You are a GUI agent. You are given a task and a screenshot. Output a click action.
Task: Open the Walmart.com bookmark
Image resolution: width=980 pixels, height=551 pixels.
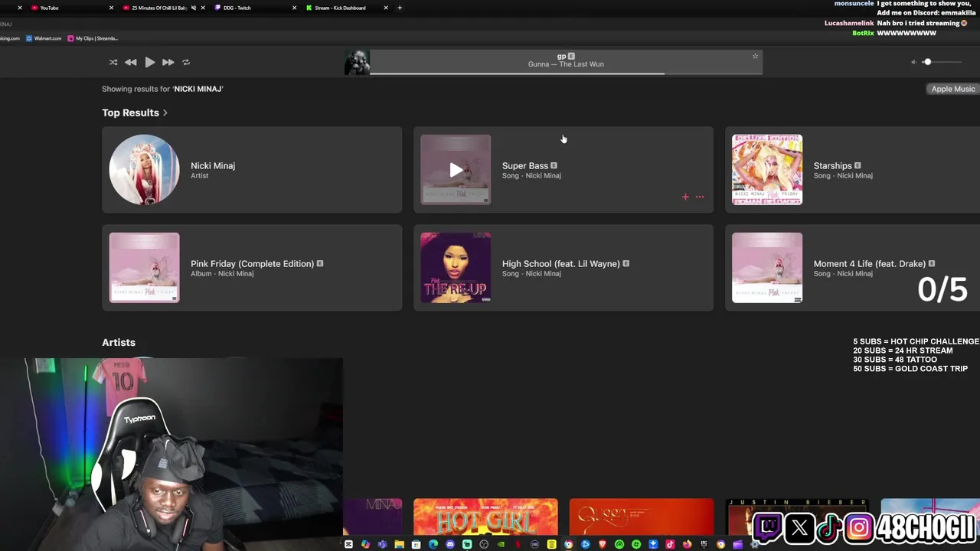(44, 38)
